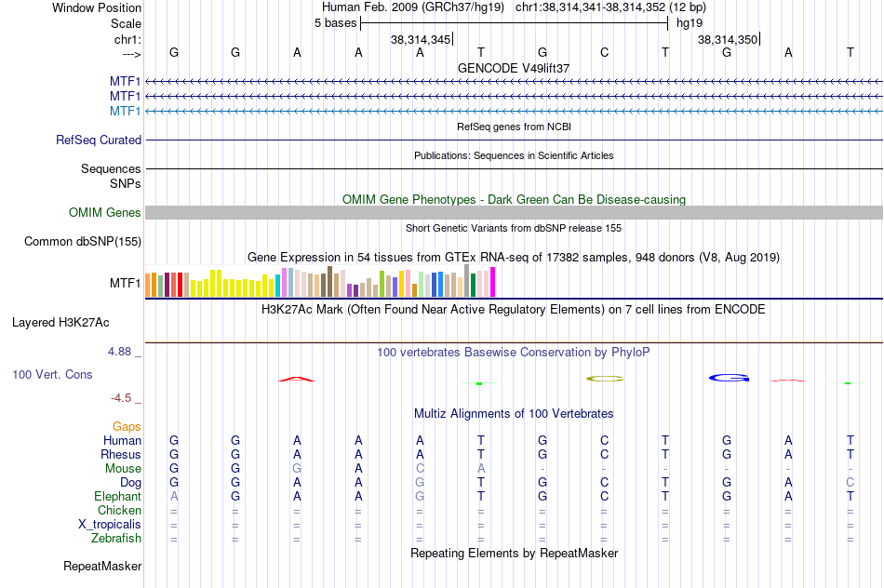Screen dimensions: 884x588
Task: Click the Rhesus species label
Action: (121, 454)
